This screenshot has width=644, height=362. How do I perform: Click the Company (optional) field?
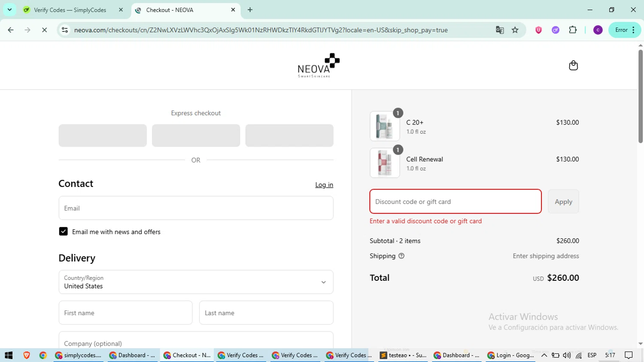pos(196,340)
